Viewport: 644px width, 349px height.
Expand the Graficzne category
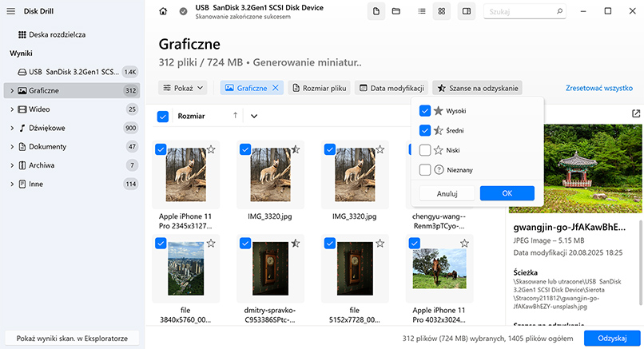[x=12, y=91]
